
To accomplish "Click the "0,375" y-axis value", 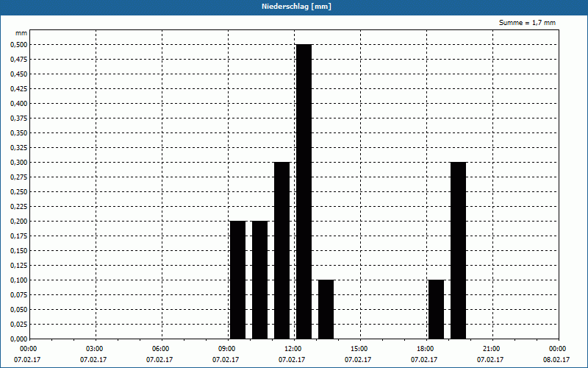I will coord(19,118).
